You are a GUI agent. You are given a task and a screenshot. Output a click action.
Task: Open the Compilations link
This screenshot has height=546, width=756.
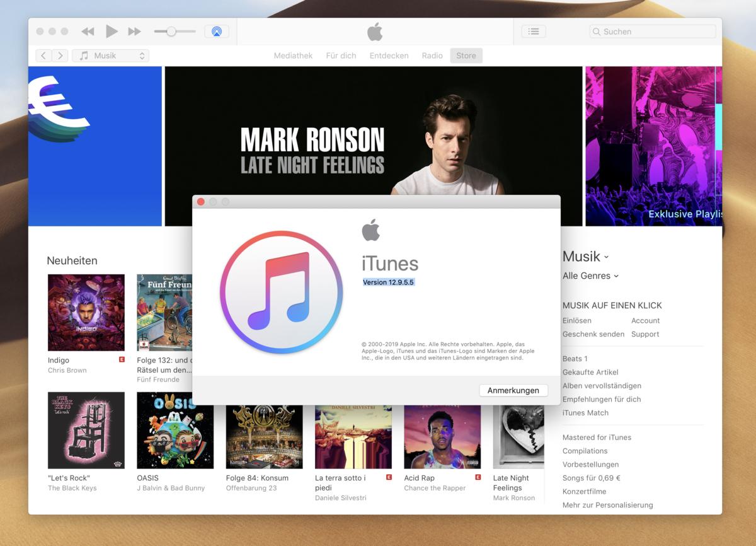coord(585,451)
